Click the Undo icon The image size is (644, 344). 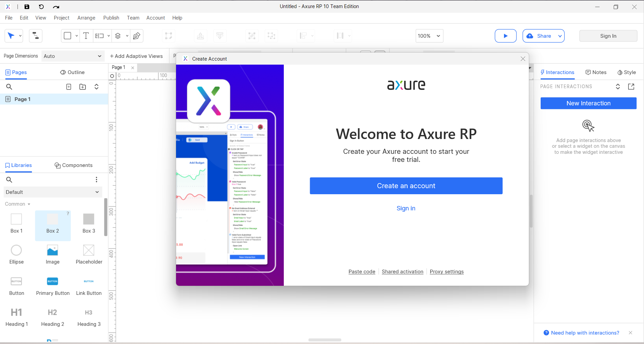[x=41, y=7]
